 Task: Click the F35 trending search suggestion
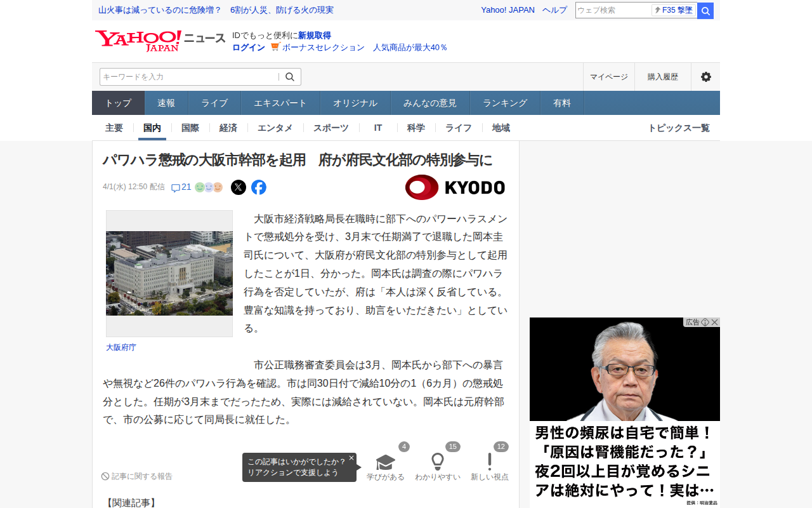point(674,10)
